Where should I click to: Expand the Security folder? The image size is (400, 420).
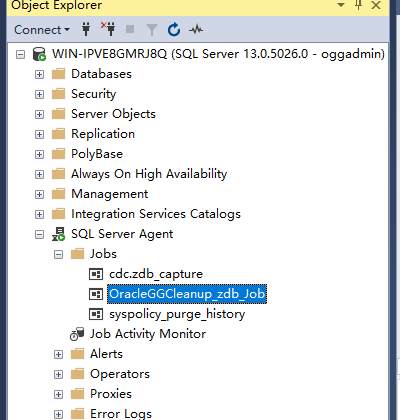[x=39, y=94]
